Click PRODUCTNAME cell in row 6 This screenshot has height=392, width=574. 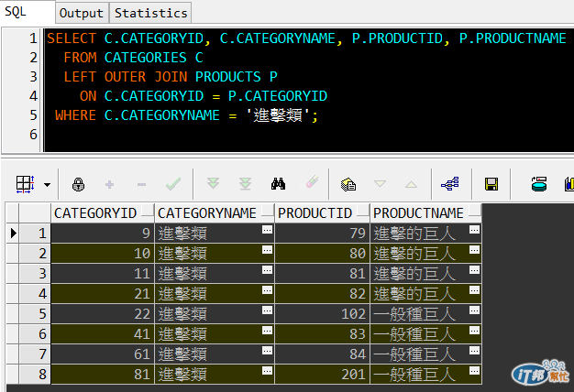(x=425, y=333)
